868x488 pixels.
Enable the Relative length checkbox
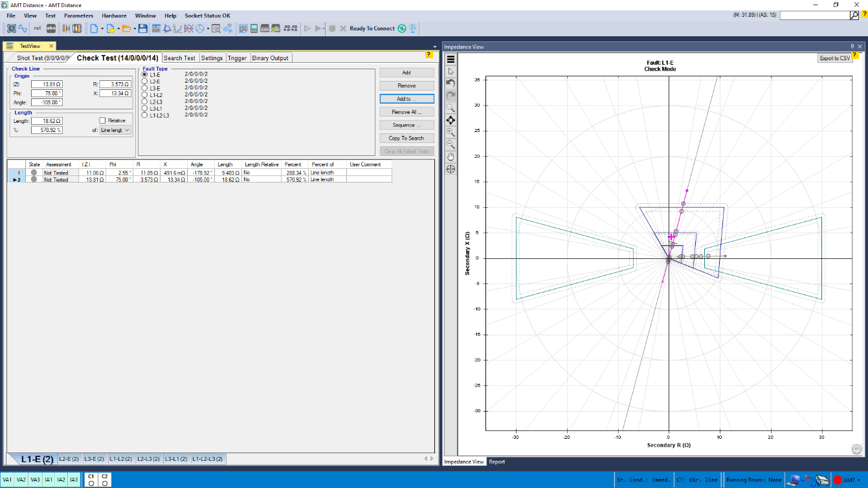click(102, 120)
